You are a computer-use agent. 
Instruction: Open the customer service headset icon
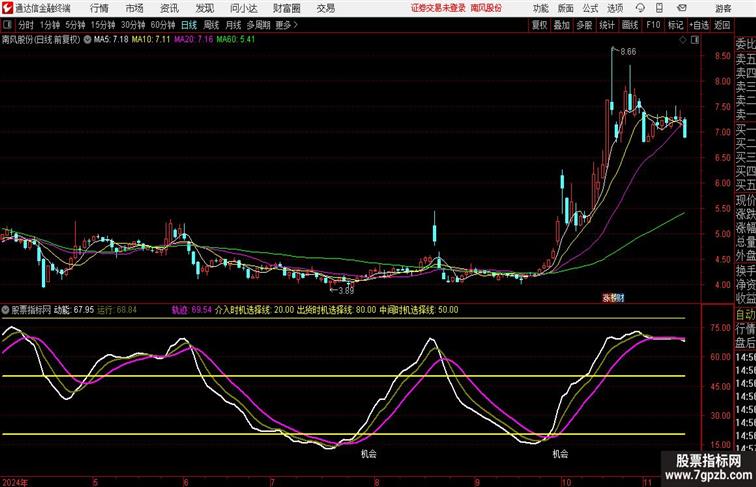click(x=640, y=8)
